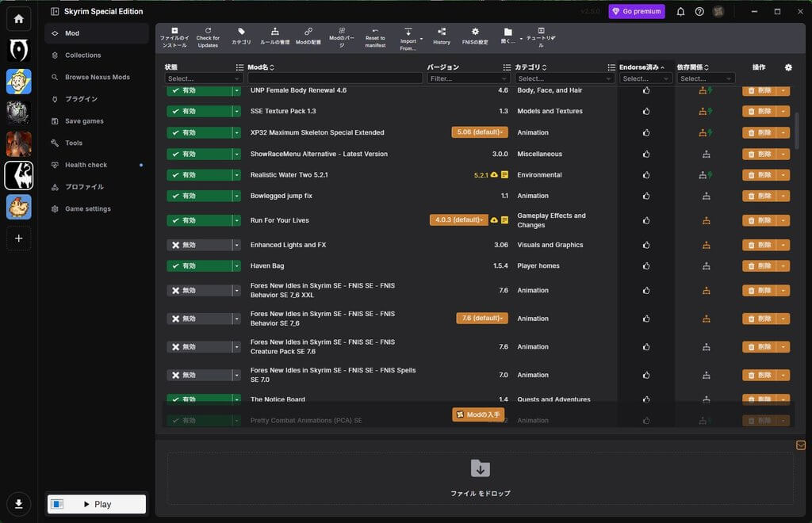Open the 依存関係 Select filter dropdown

point(706,78)
